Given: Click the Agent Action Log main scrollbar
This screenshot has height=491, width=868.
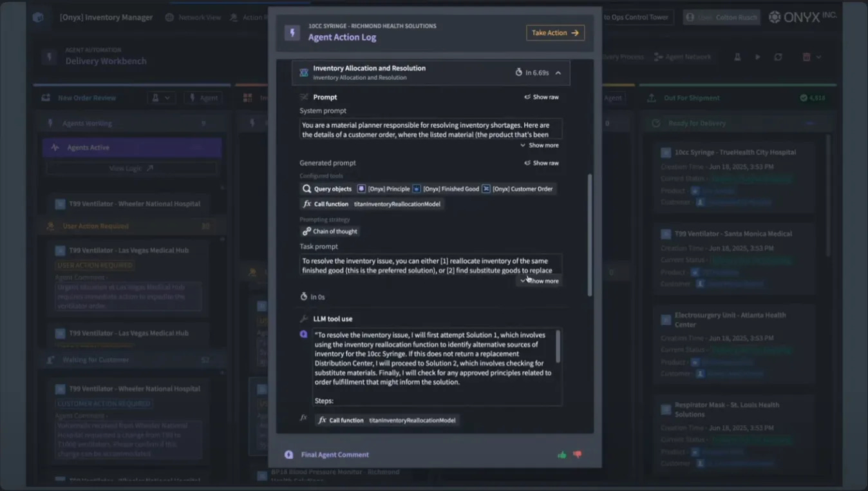Looking at the screenshot, I should tap(589, 235).
